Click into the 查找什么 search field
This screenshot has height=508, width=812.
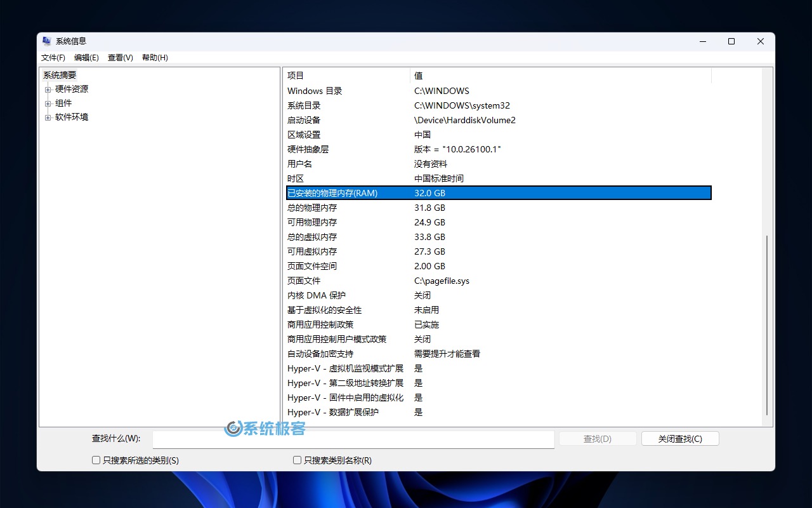tap(353, 439)
